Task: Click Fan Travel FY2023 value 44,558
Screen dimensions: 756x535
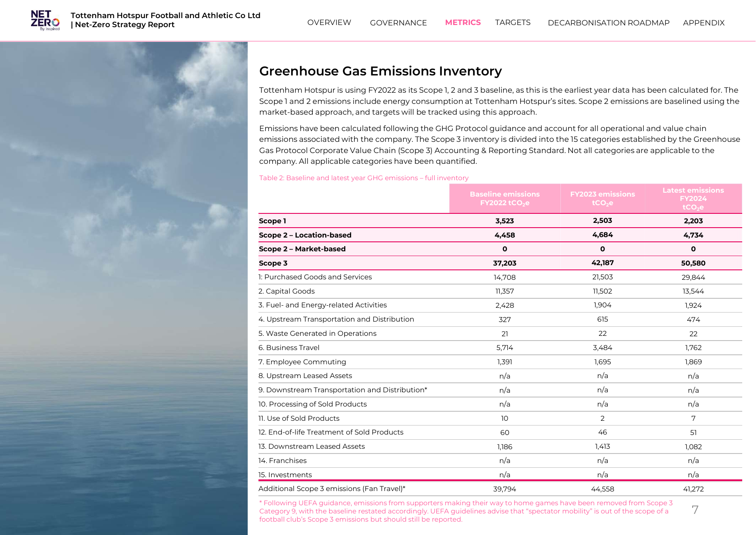Action: click(x=603, y=489)
